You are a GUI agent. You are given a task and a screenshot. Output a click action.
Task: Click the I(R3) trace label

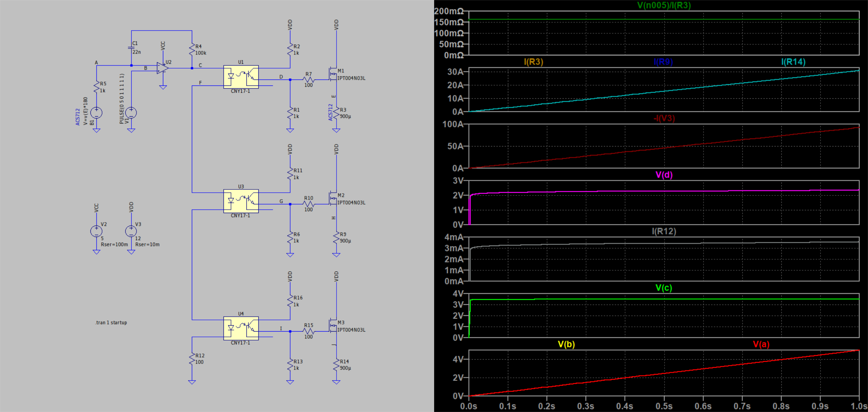[534, 62]
